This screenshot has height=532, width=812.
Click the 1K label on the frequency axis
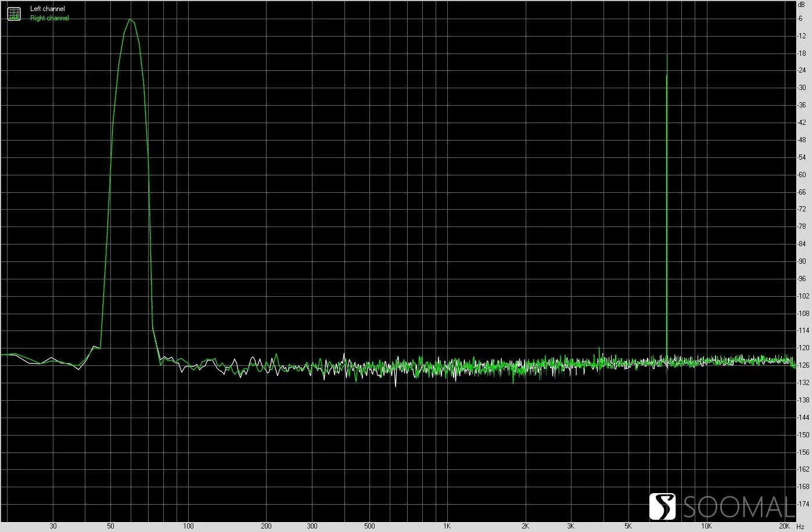click(447, 526)
